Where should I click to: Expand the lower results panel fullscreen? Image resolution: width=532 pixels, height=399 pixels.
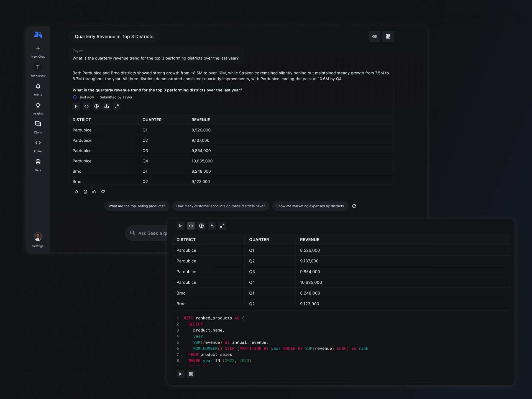click(x=222, y=226)
